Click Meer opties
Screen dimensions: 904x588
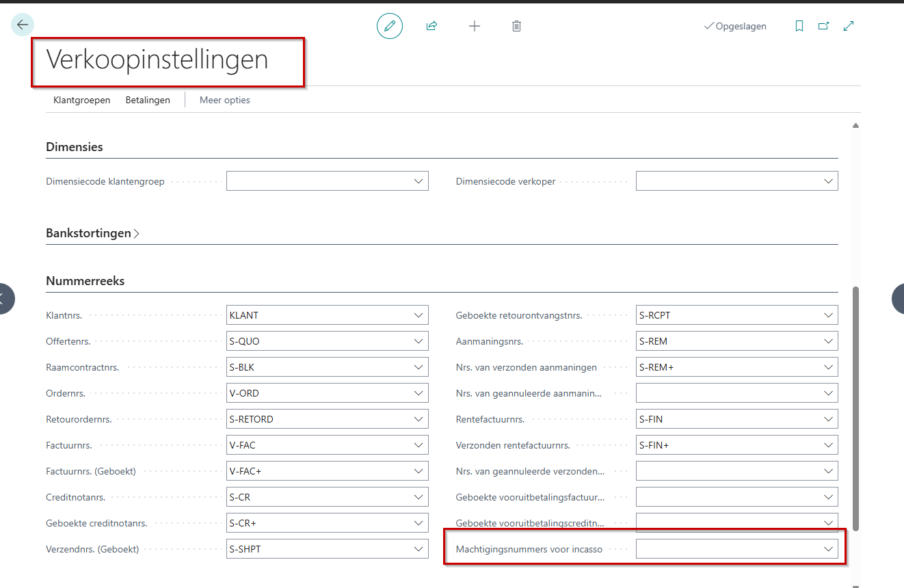(224, 100)
